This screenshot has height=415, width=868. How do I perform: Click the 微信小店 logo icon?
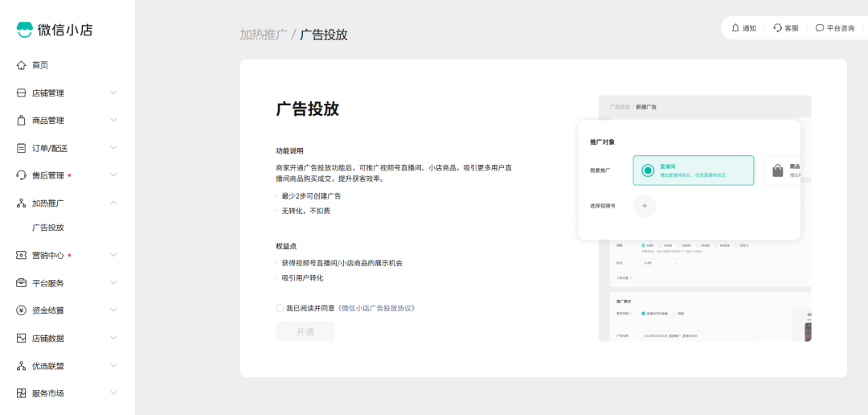pyautogui.click(x=25, y=30)
